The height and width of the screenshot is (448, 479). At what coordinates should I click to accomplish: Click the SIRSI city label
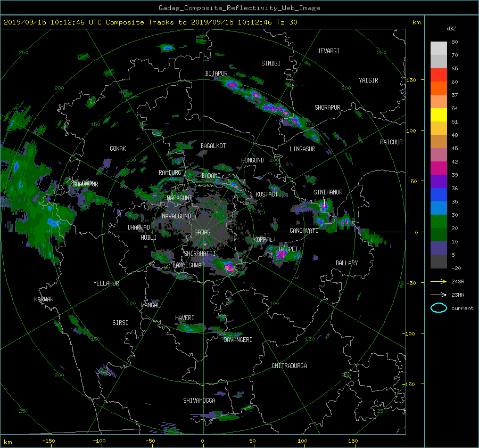[120, 323]
